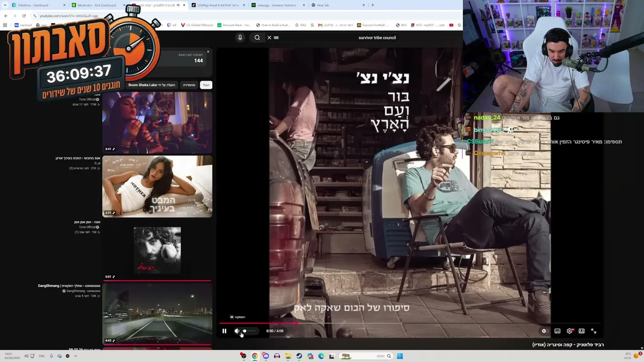Open the party video thumbnail with duration 3:41

(x=157, y=123)
